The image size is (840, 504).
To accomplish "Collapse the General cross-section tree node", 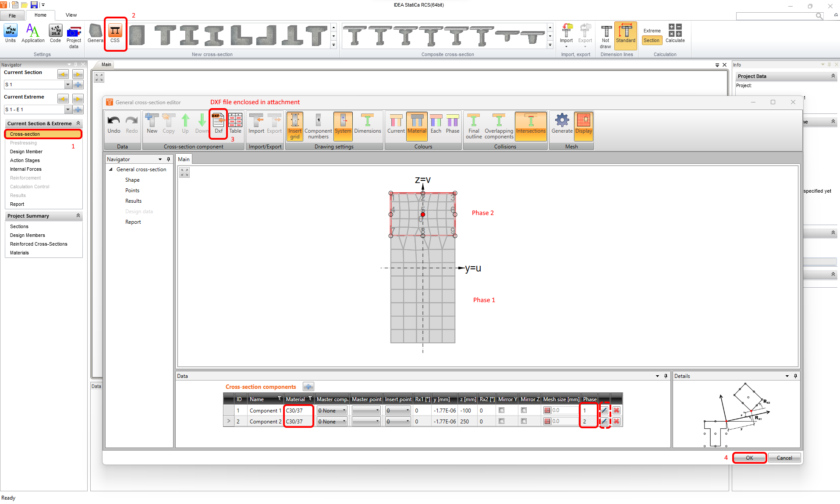I will point(111,169).
